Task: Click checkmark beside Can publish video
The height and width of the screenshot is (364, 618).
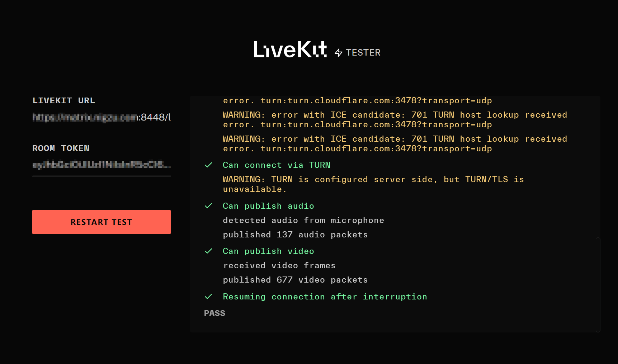Action: pos(208,251)
